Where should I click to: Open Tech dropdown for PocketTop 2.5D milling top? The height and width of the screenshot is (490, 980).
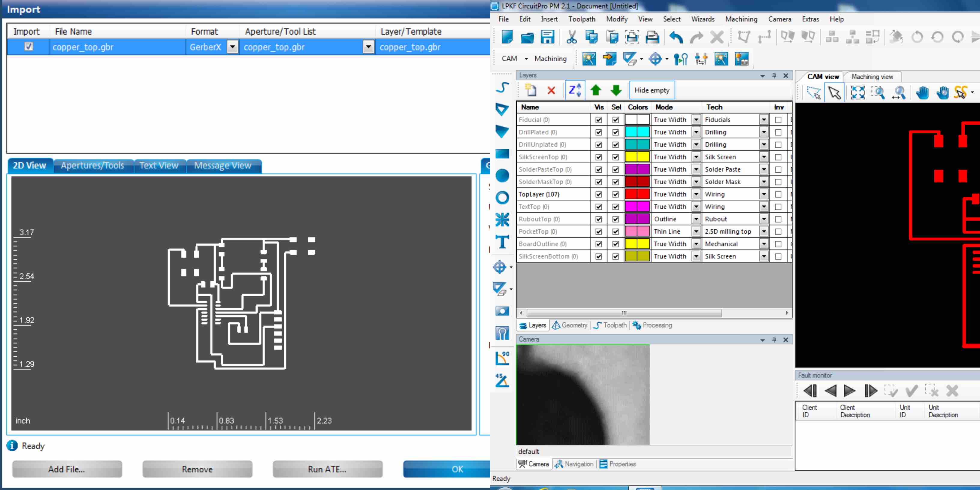click(764, 232)
